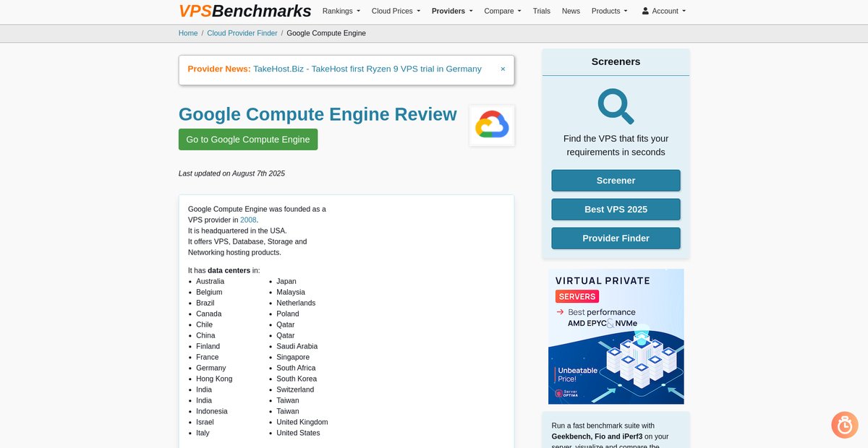The width and height of the screenshot is (868, 448).
Task: Click Go to Google Compute Engine button
Action: pos(248,139)
